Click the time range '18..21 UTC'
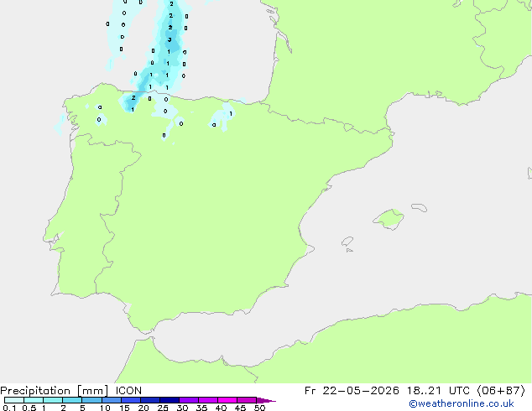The image size is (532, 411). 438,391
